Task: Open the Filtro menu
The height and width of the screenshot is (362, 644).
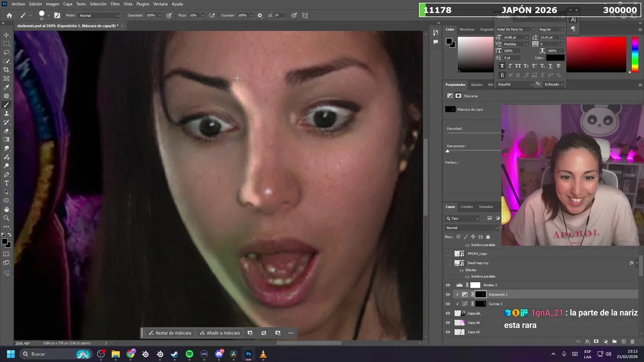Action: 115,4
